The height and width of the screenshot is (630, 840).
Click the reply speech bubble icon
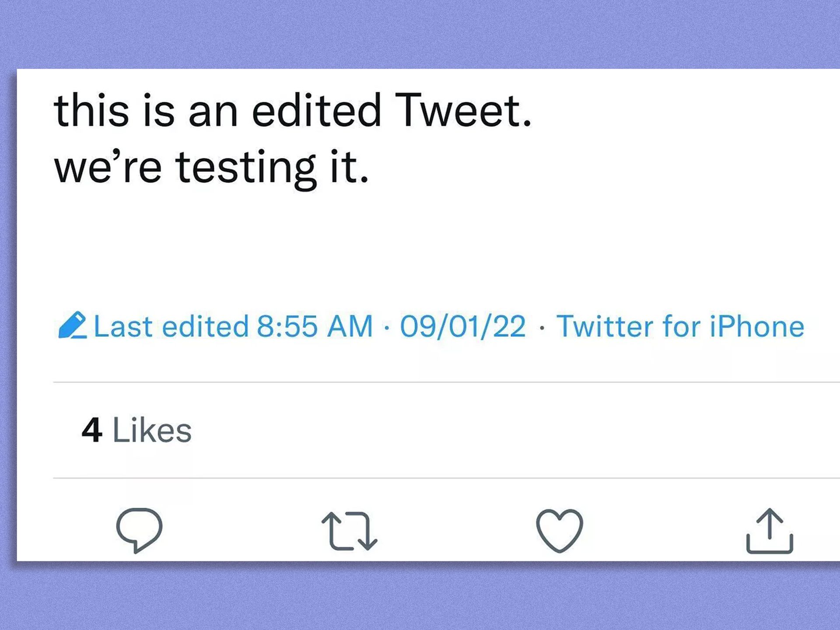tap(139, 530)
